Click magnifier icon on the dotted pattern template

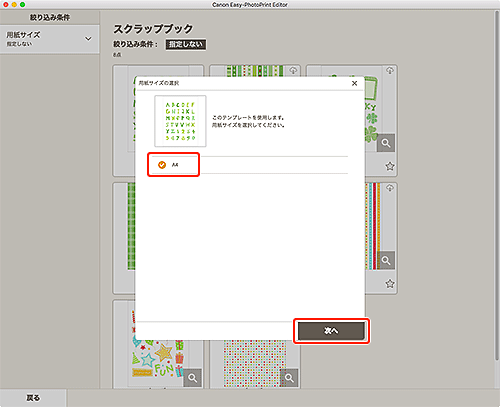(x=289, y=378)
